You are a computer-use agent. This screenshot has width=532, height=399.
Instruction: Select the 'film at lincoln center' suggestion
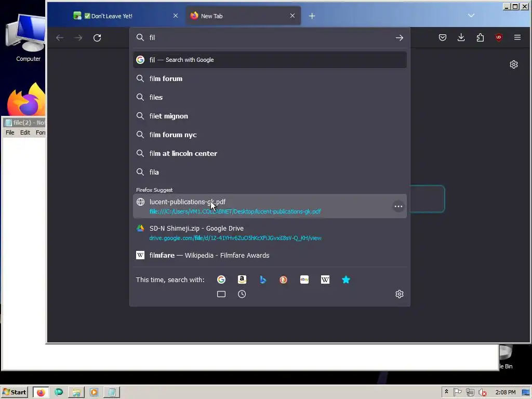click(270, 153)
